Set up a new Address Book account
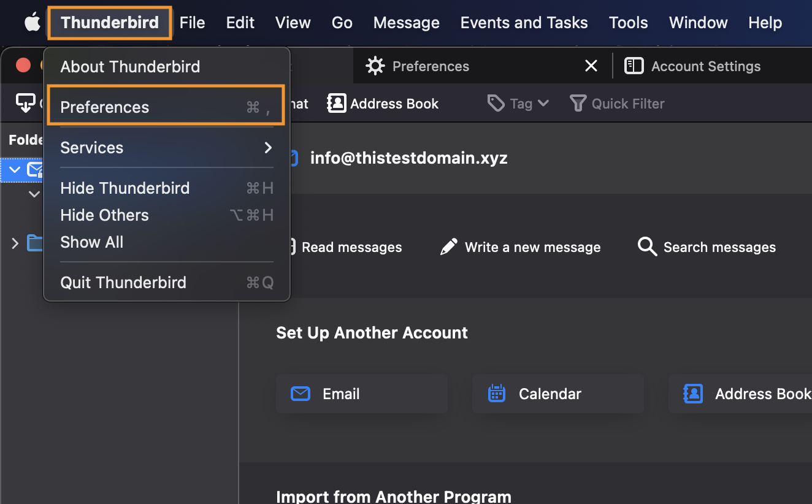Viewport: 812px width, 504px height. coord(740,394)
